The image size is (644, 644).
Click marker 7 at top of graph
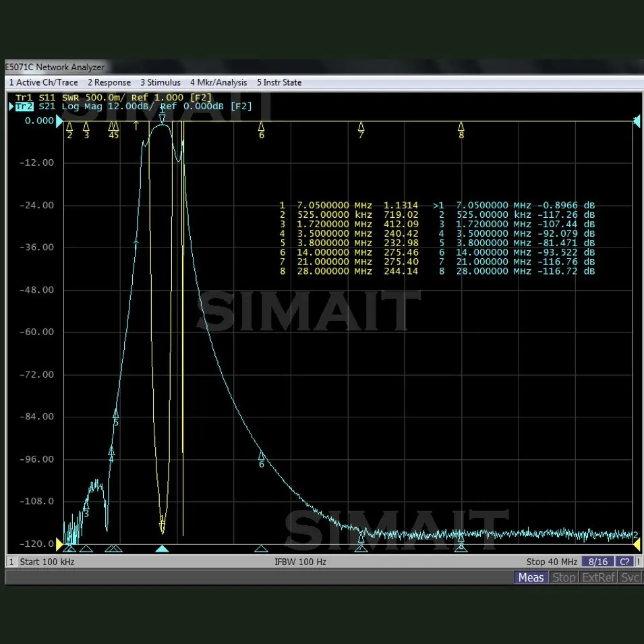pos(361,129)
